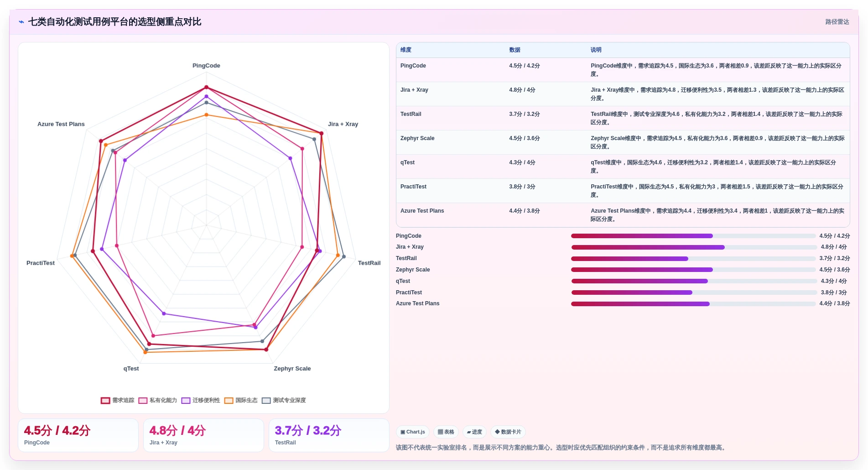Click the PingCode progress bar
Screen dimensions: 868x470
coord(693,236)
